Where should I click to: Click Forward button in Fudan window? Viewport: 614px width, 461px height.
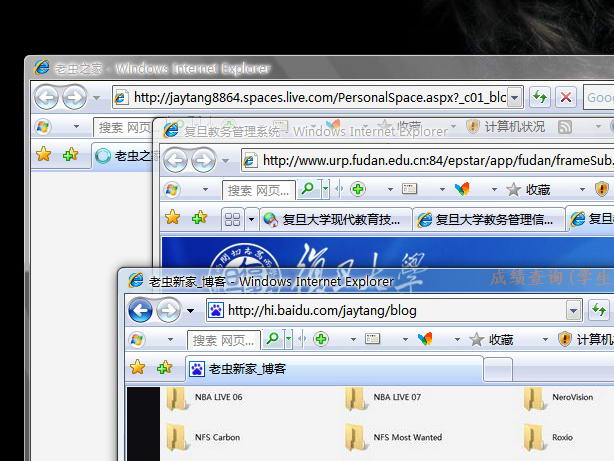click(203, 160)
